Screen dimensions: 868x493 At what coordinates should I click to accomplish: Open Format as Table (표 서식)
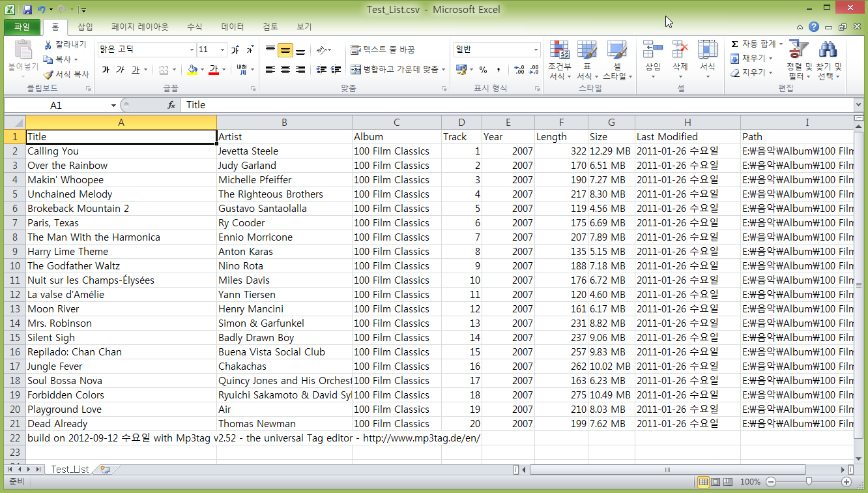click(587, 60)
